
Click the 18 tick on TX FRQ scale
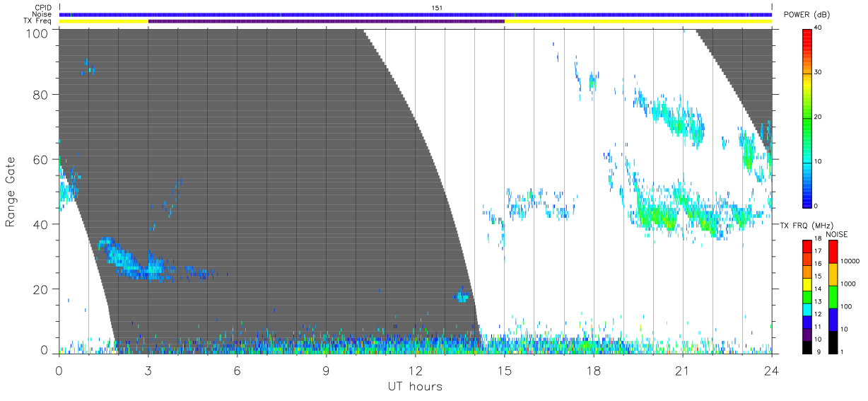tap(818, 240)
